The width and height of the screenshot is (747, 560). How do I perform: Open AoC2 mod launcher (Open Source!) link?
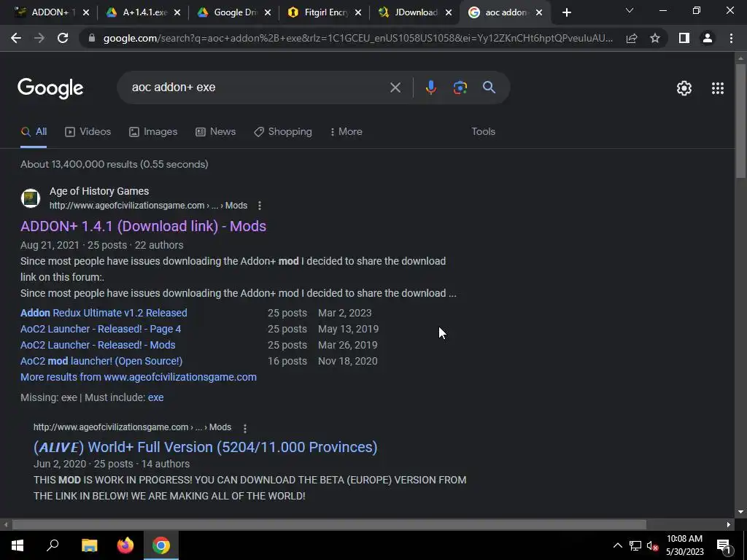[101, 361]
